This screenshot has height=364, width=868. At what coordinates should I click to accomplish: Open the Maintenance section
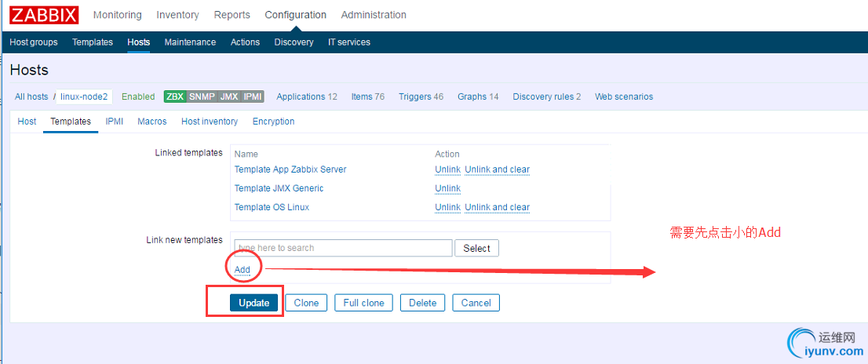(190, 42)
